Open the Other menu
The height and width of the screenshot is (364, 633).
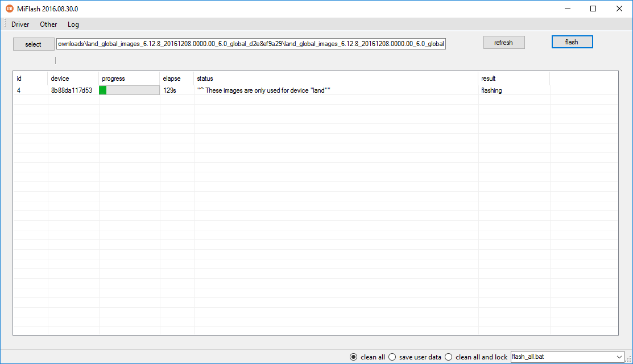coord(48,24)
